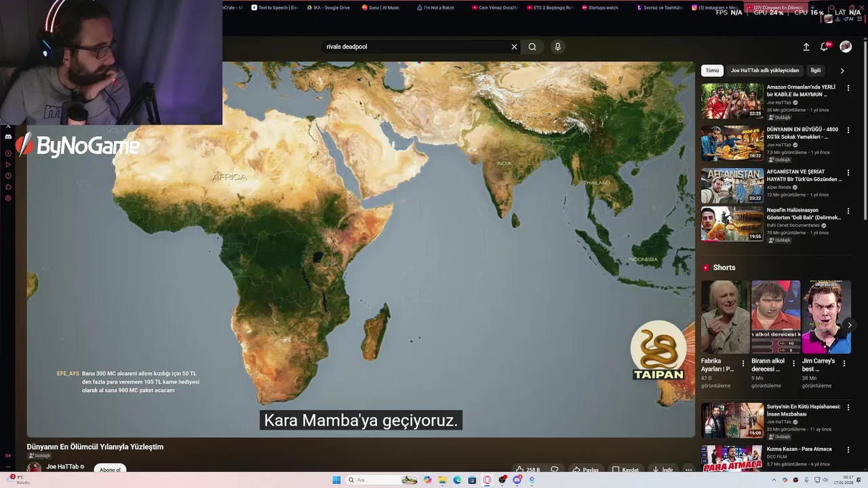
Task: Open the Jim Carrey's best short thumbnail
Action: tap(826, 317)
